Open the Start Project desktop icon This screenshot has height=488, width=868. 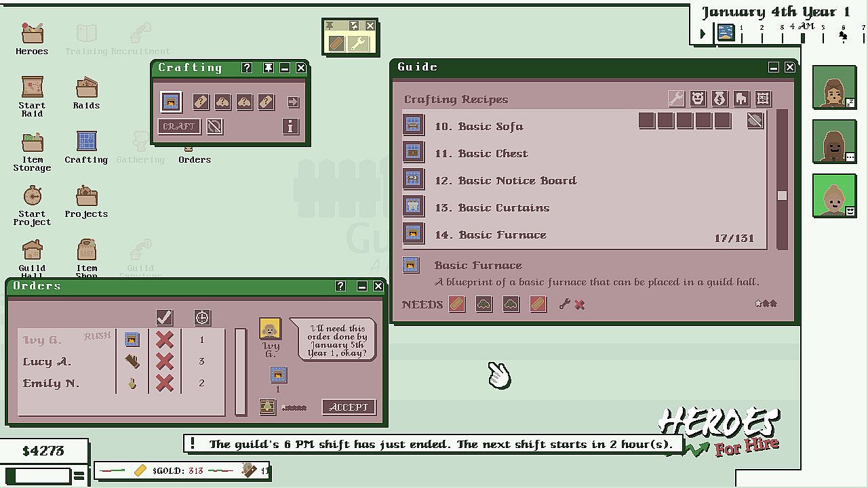click(x=32, y=205)
